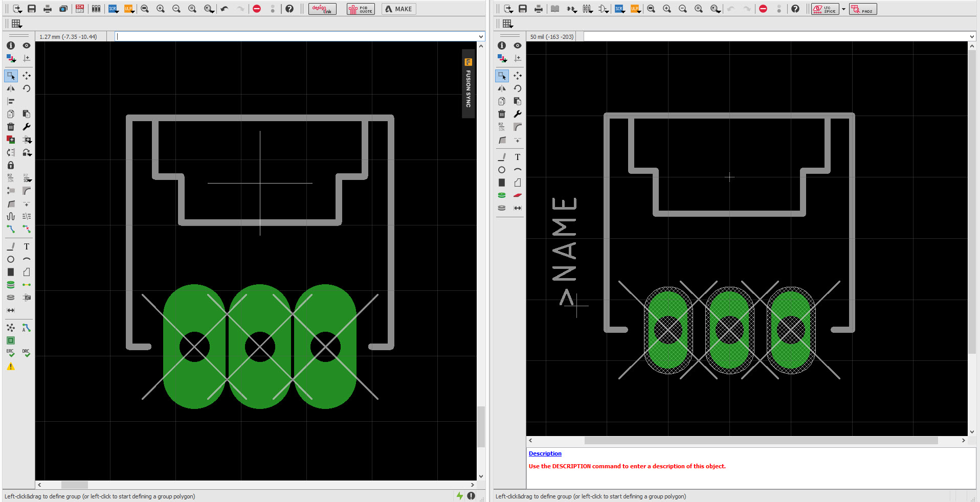
Task: Select the Mirror tool
Action: pos(11,88)
